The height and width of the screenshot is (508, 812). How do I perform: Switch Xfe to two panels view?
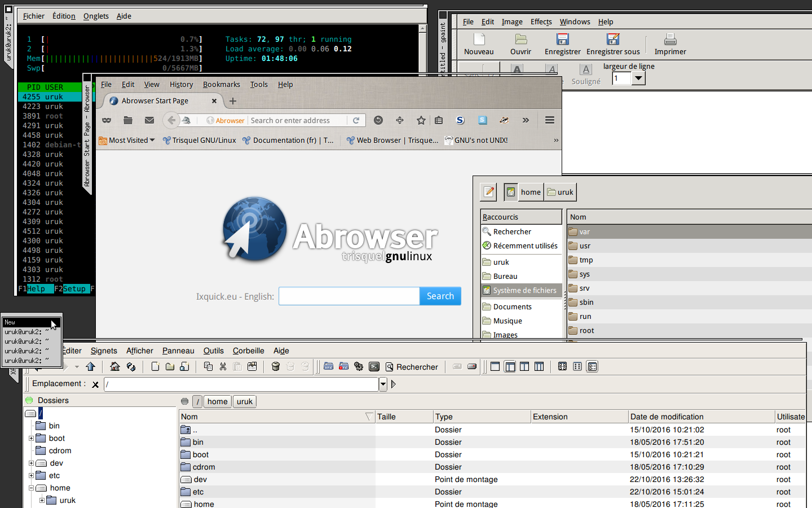click(524, 367)
